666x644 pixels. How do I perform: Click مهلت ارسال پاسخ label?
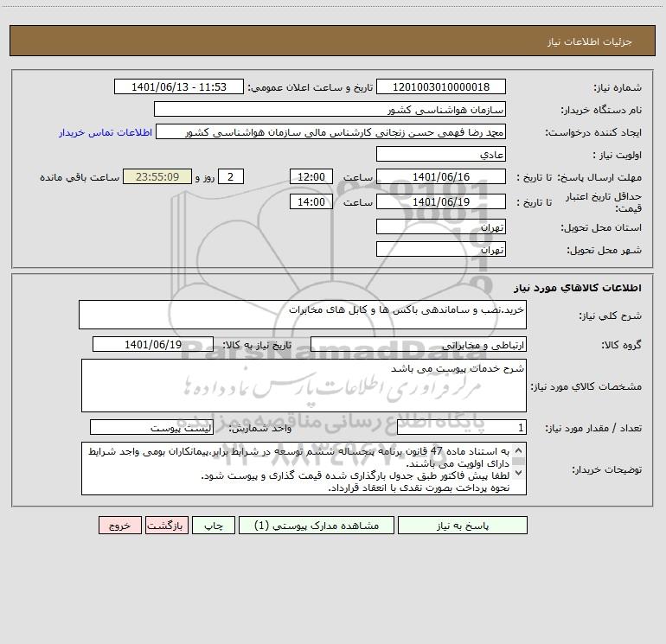[x=599, y=177]
